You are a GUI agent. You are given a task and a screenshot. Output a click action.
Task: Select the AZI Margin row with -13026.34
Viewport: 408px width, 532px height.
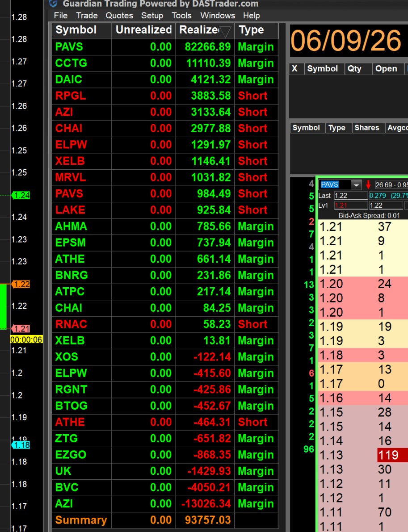click(x=165, y=503)
